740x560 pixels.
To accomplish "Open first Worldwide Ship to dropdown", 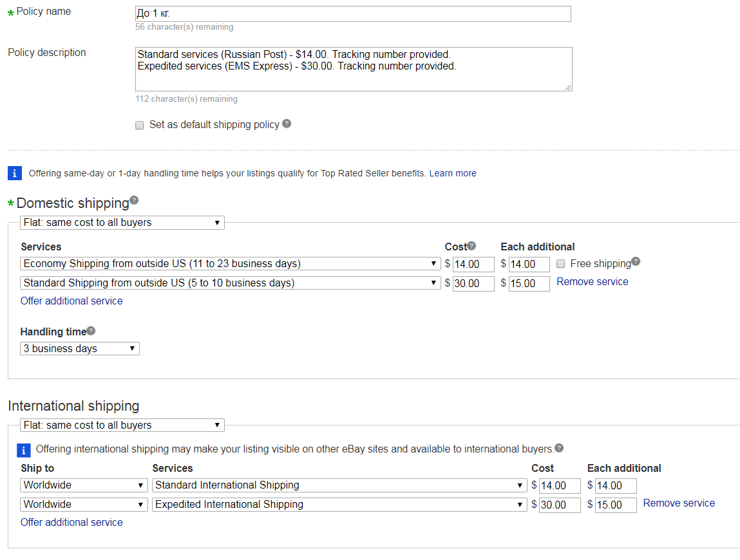I will point(84,485).
